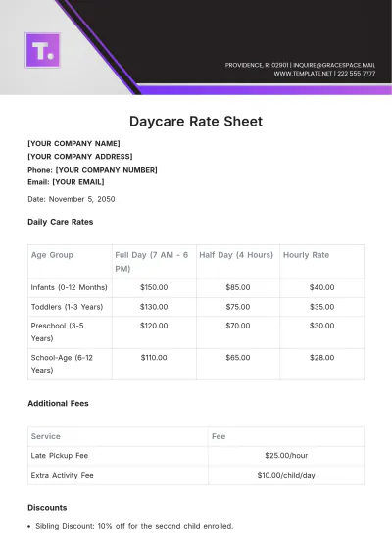Click the purple T logo icon

pyautogui.click(x=42, y=50)
